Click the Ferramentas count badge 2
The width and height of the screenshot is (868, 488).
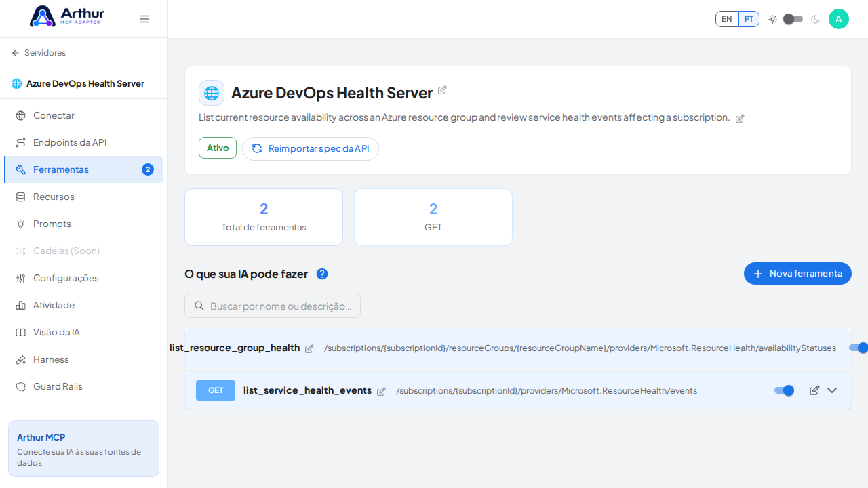coord(148,169)
